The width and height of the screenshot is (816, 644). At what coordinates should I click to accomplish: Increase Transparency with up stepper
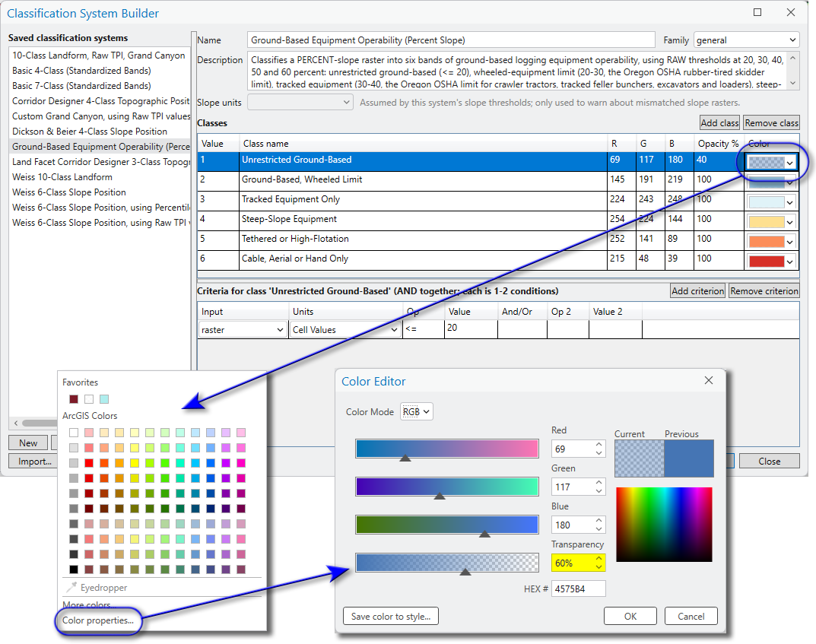[x=599, y=559]
